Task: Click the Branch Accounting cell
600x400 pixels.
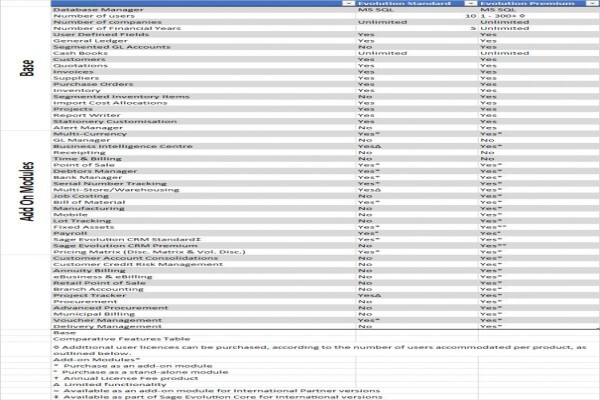Action: 203,289
